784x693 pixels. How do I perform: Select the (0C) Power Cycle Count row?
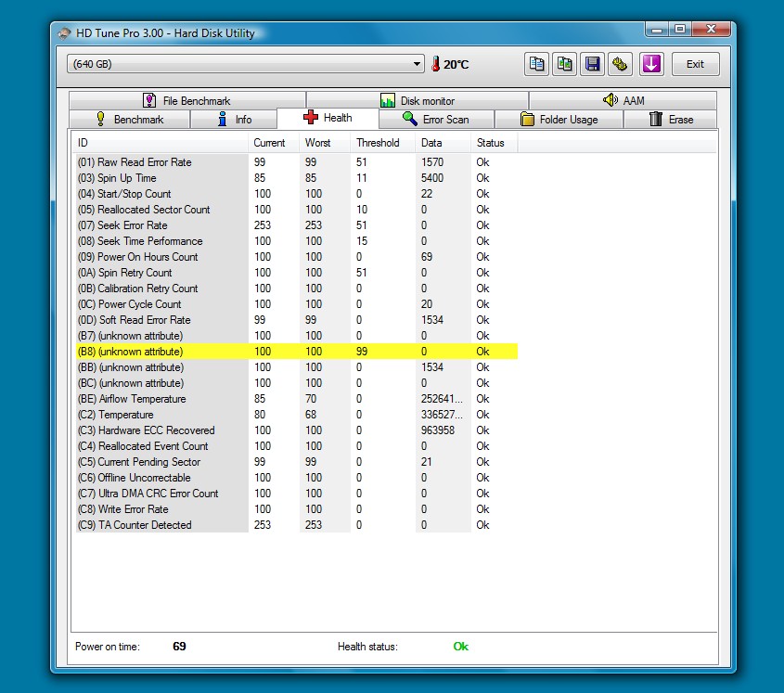tap(297, 304)
